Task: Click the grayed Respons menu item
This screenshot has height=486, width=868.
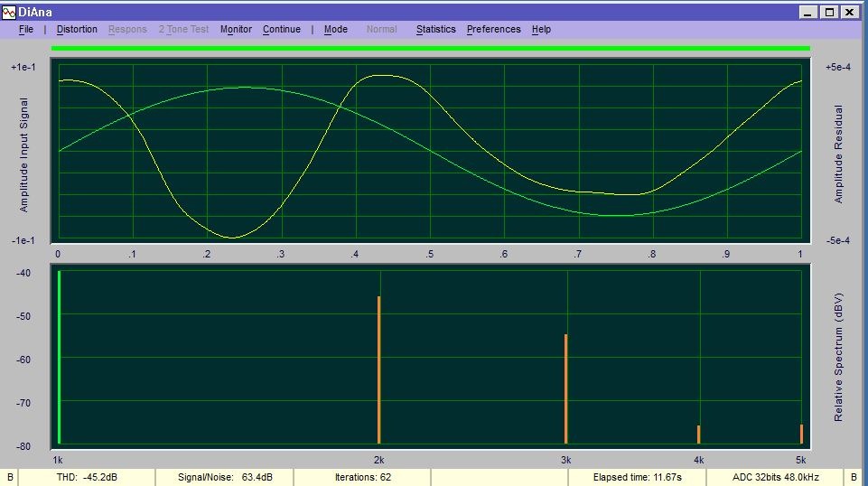Action: coord(127,29)
